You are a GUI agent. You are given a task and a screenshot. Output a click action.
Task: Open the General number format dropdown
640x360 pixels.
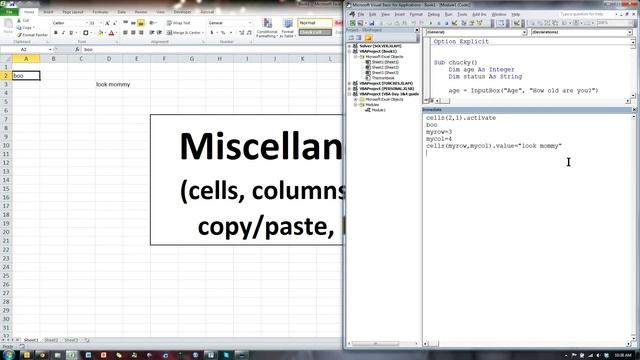250,23
